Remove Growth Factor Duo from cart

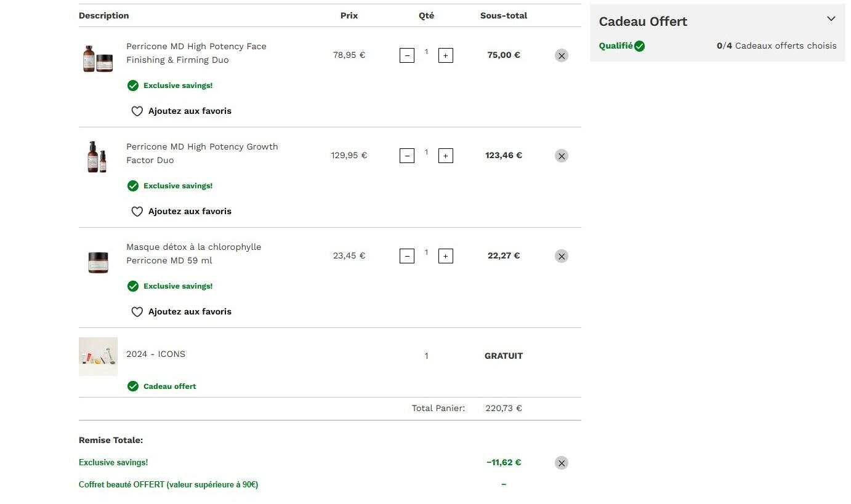click(561, 156)
